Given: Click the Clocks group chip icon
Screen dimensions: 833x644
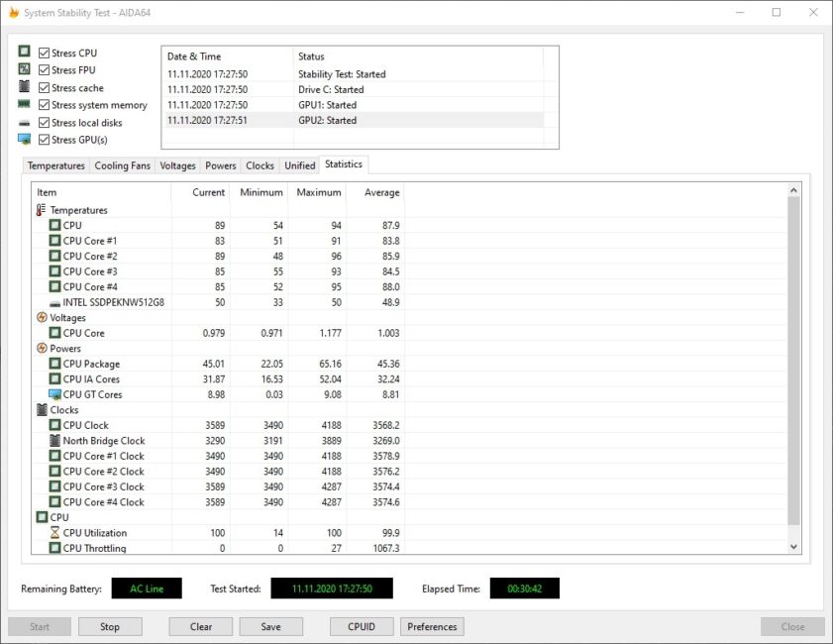Looking at the screenshot, I should point(41,410).
